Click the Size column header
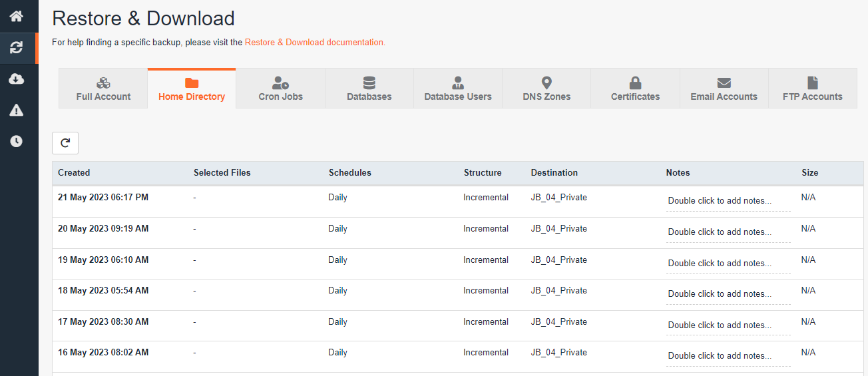The width and height of the screenshot is (868, 376). tap(809, 172)
